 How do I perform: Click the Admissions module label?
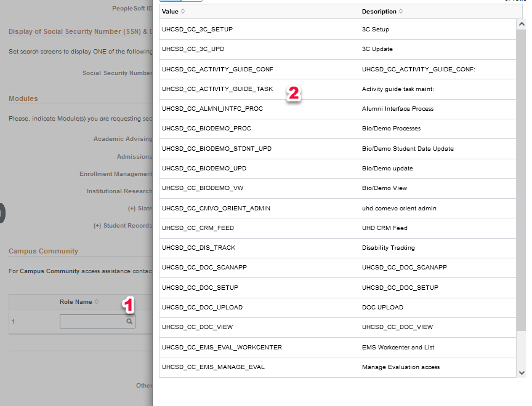coord(134,157)
